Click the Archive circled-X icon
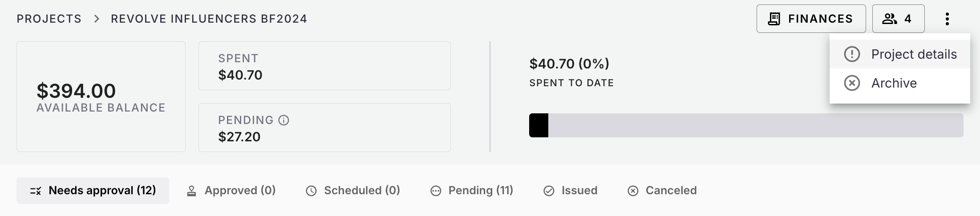The width and height of the screenshot is (980, 216). coord(852,83)
